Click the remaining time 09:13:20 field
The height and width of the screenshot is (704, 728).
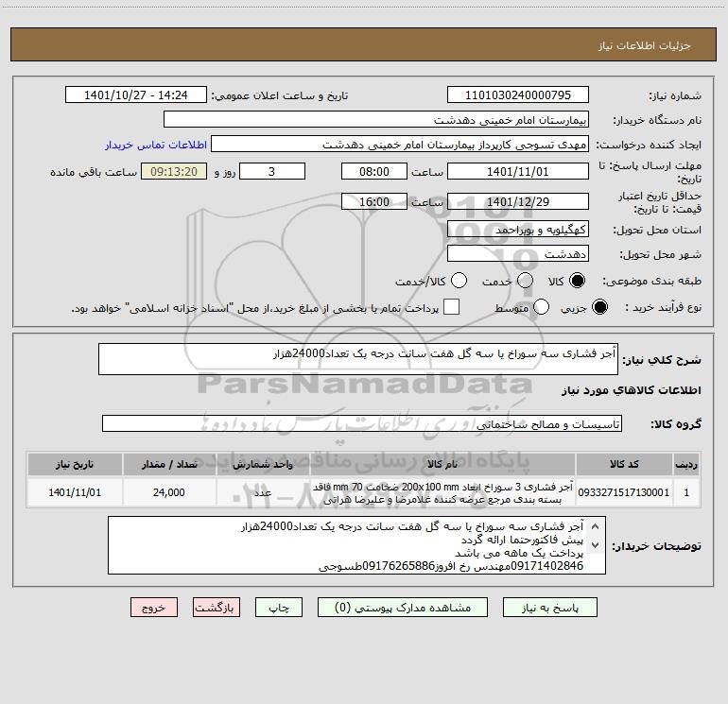point(174,171)
